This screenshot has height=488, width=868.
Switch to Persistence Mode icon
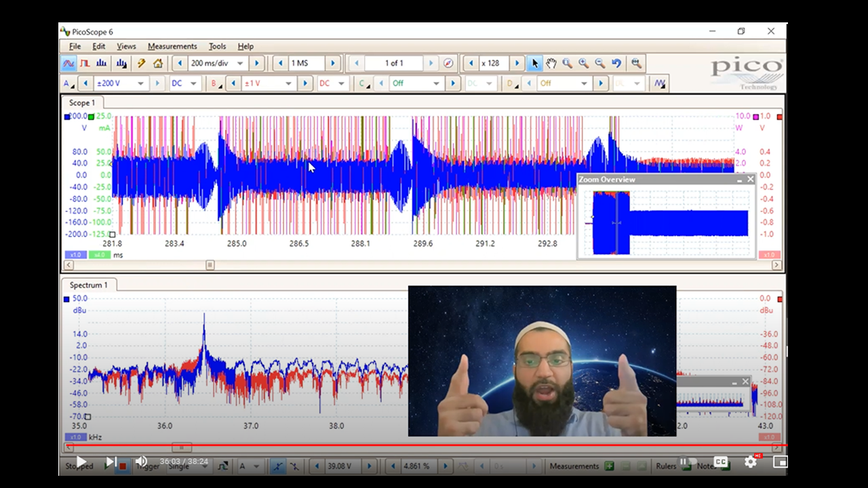(x=85, y=63)
